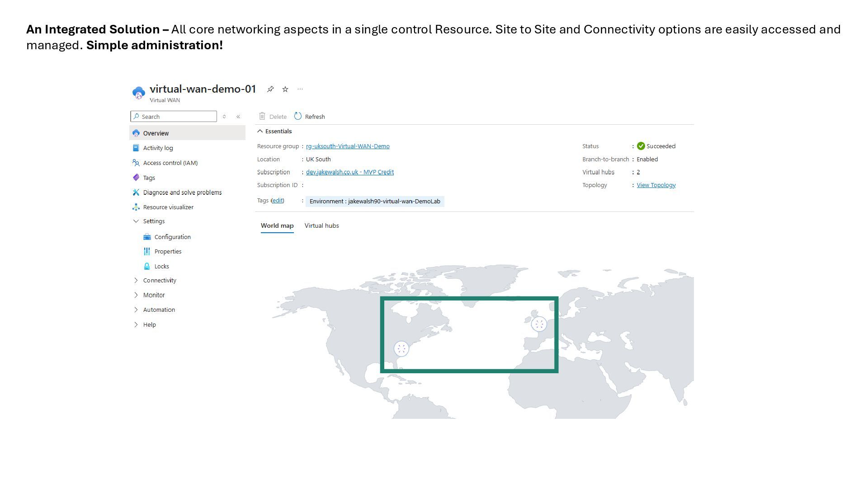Open Tags in the sidebar
Image resolution: width=868 pixels, height=488 pixels.
coord(149,178)
